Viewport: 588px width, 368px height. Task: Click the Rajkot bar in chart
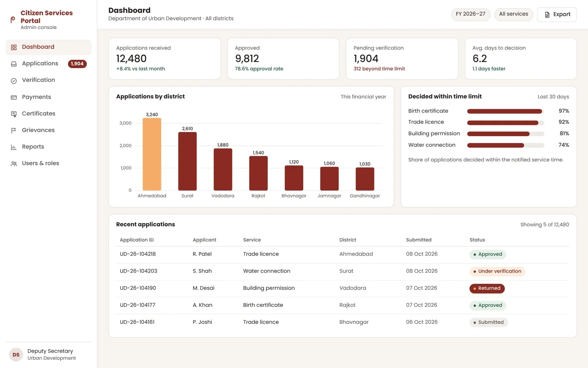[x=258, y=173]
